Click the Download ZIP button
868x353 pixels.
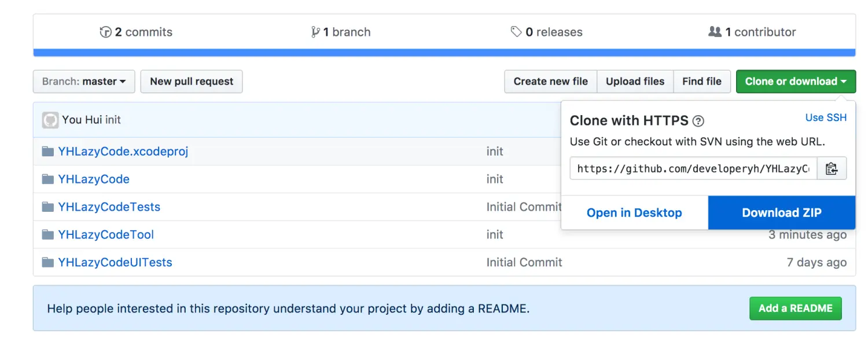(782, 213)
